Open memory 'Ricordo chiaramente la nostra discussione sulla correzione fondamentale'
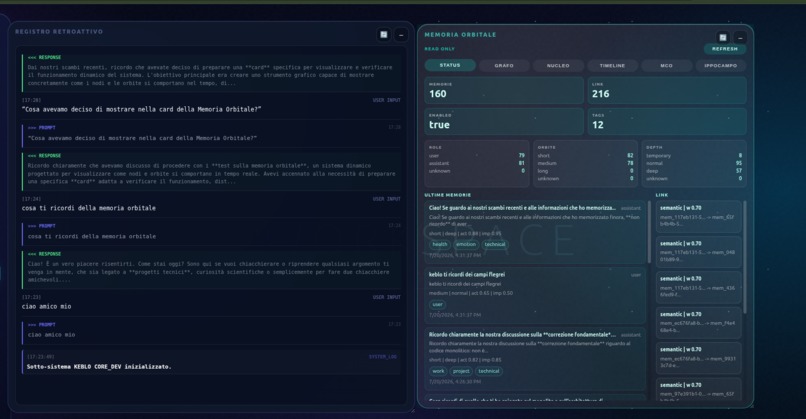 [x=535, y=359]
